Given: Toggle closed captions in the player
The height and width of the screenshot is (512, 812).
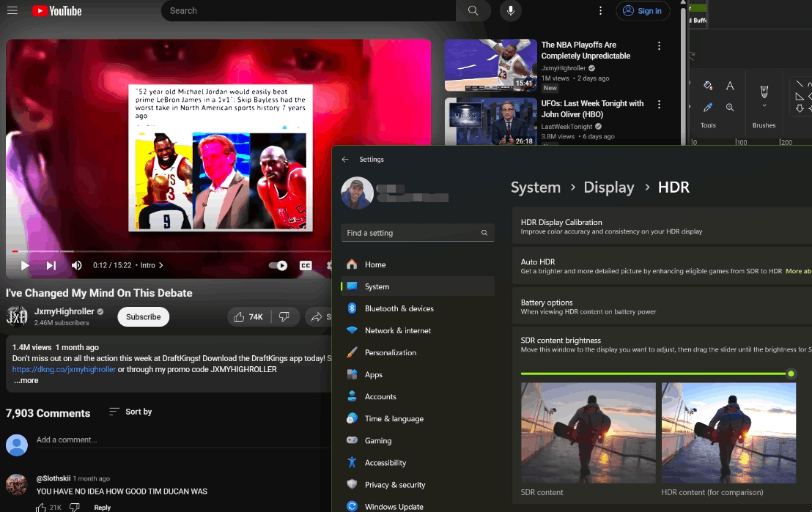Looking at the screenshot, I should [306, 266].
